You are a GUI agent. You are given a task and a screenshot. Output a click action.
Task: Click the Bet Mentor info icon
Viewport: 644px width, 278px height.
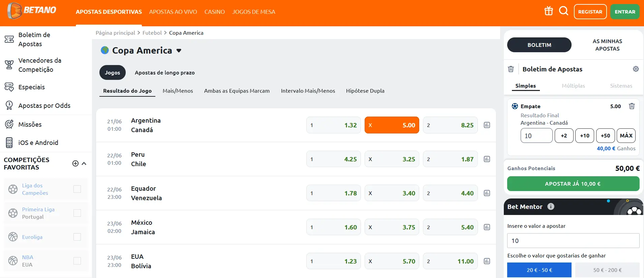(x=551, y=207)
